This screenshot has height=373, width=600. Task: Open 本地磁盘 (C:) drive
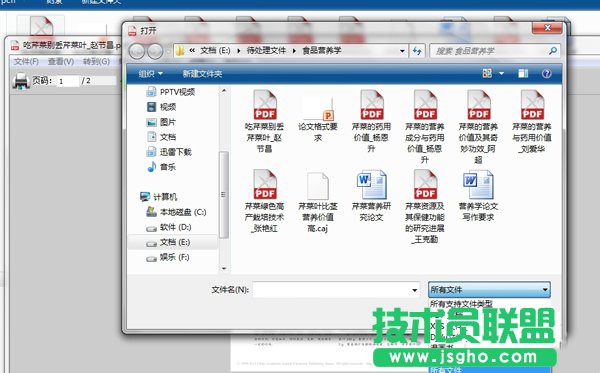point(176,212)
